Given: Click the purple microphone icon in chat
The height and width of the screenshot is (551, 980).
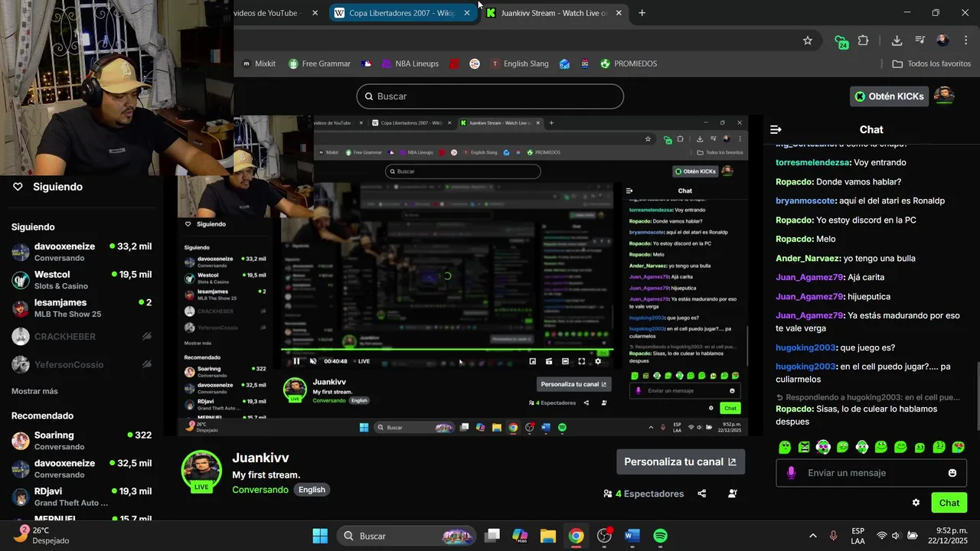Looking at the screenshot, I should (791, 473).
